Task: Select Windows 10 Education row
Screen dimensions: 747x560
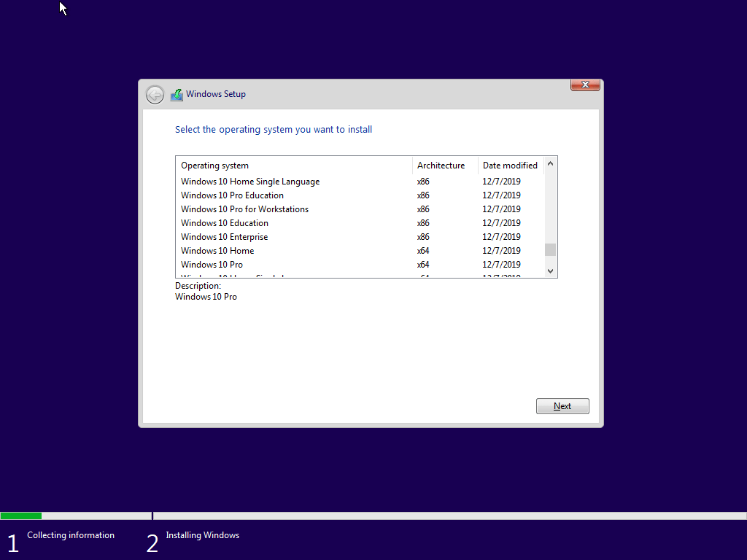Action: (360, 223)
